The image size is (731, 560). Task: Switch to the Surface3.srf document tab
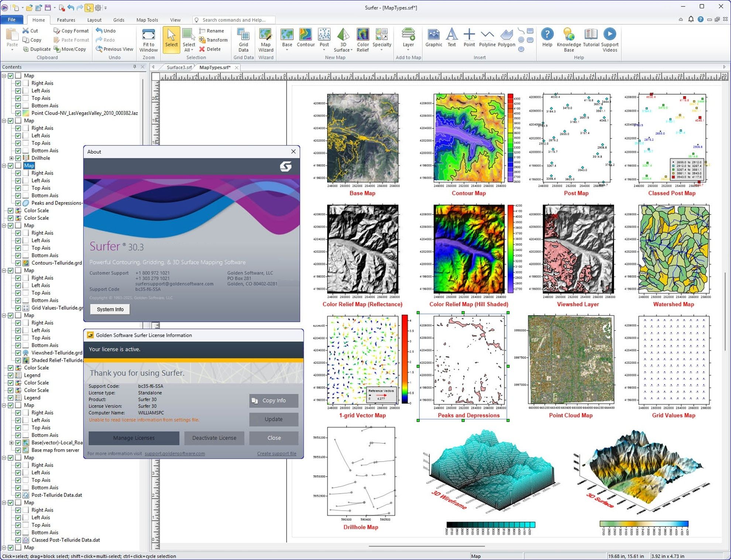pyautogui.click(x=179, y=67)
